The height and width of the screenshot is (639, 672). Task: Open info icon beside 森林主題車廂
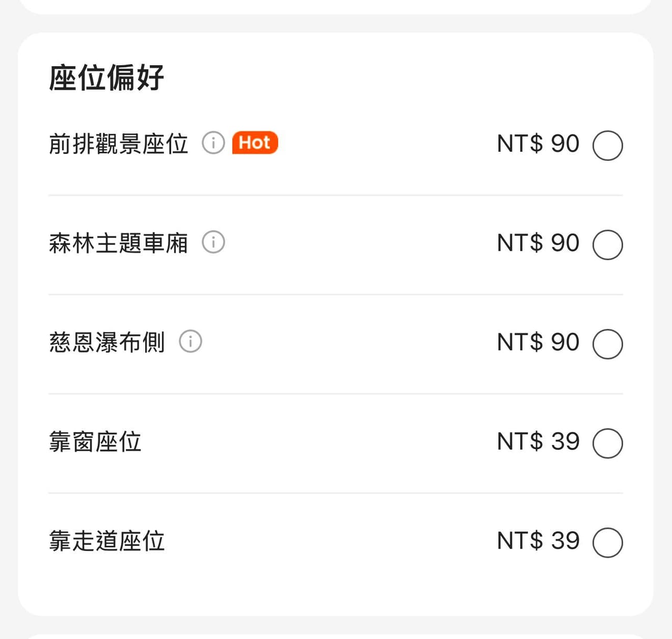pos(213,242)
